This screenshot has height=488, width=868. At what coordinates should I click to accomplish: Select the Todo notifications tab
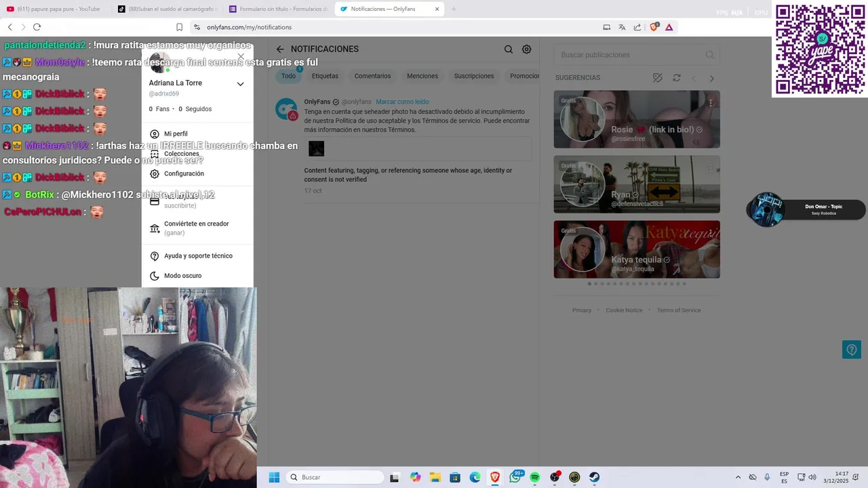pos(289,76)
